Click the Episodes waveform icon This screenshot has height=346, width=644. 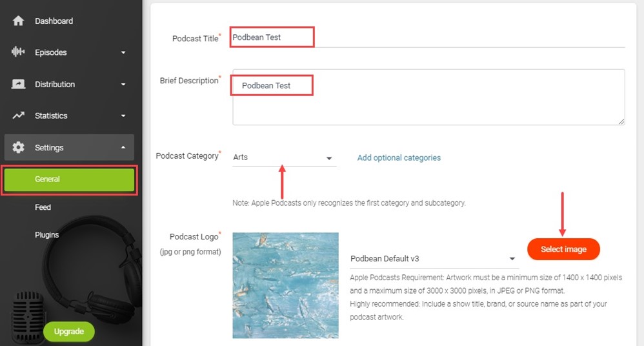[18, 52]
